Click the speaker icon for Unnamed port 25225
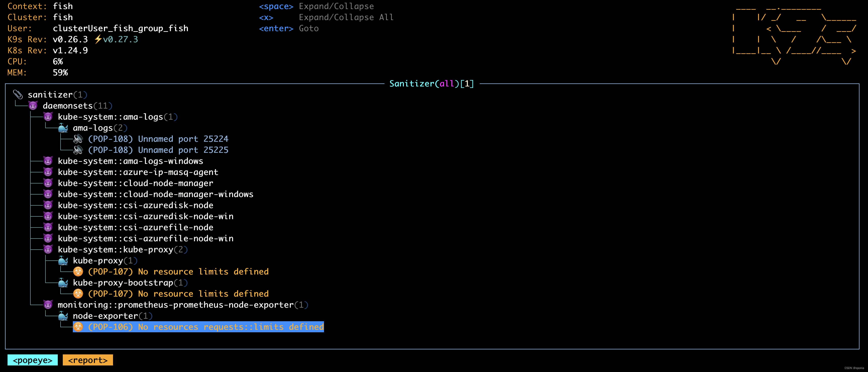This screenshot has width=868, height=372. [78, 150]
